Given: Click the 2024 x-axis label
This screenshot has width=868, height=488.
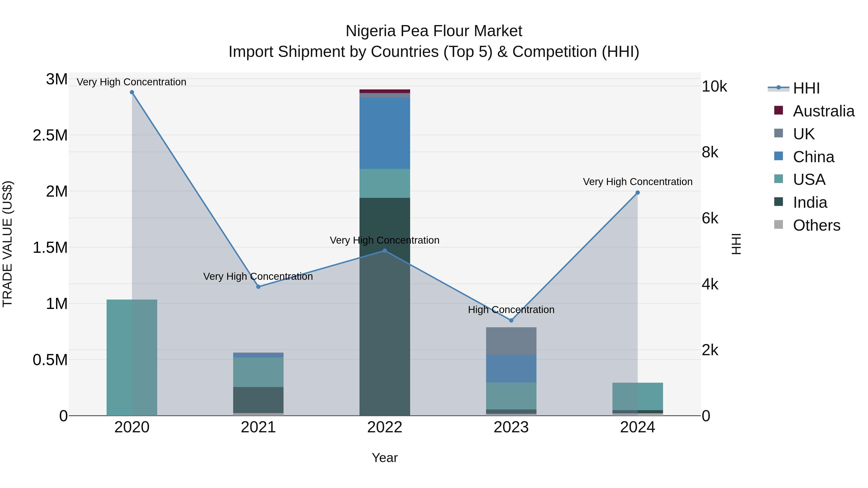Looking at the screenshot, I should (637, 427).
